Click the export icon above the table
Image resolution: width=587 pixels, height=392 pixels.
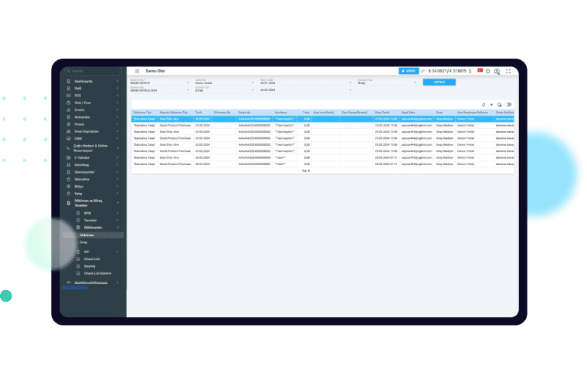[x=500, y=104]
